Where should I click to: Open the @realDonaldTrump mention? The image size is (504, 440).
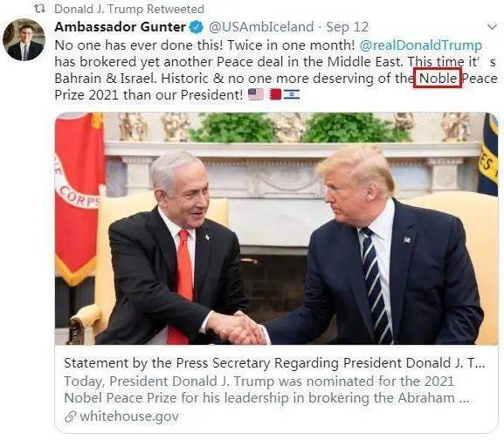(421, 45)
